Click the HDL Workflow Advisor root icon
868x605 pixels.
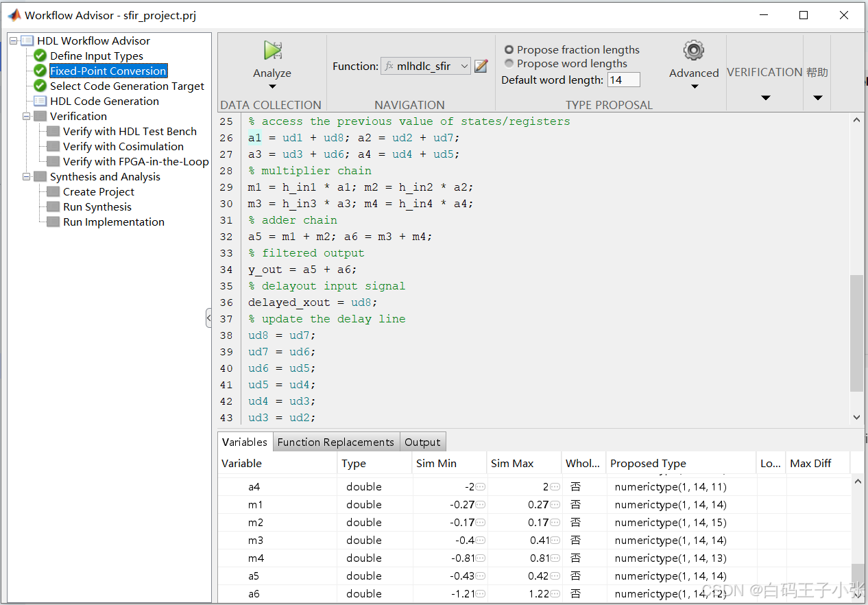click(27, 40)
